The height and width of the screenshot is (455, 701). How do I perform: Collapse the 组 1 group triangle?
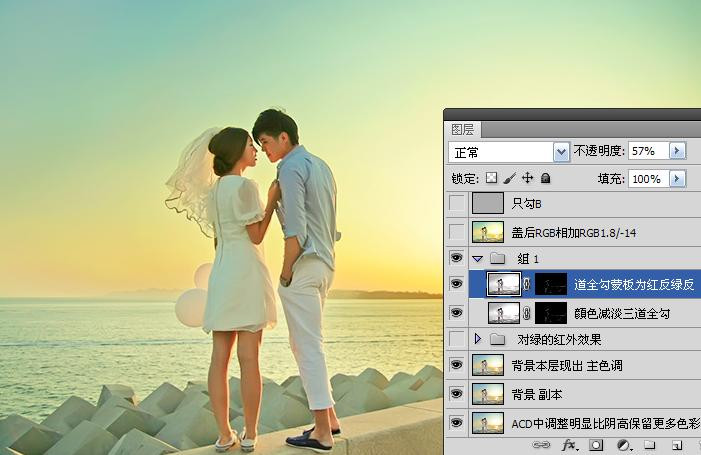[x=477, y=259]
